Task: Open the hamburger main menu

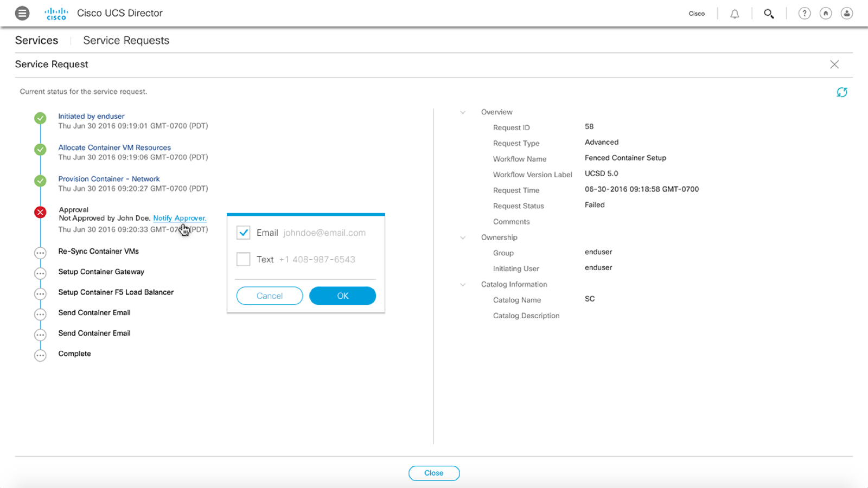Action: pos(22,13)
